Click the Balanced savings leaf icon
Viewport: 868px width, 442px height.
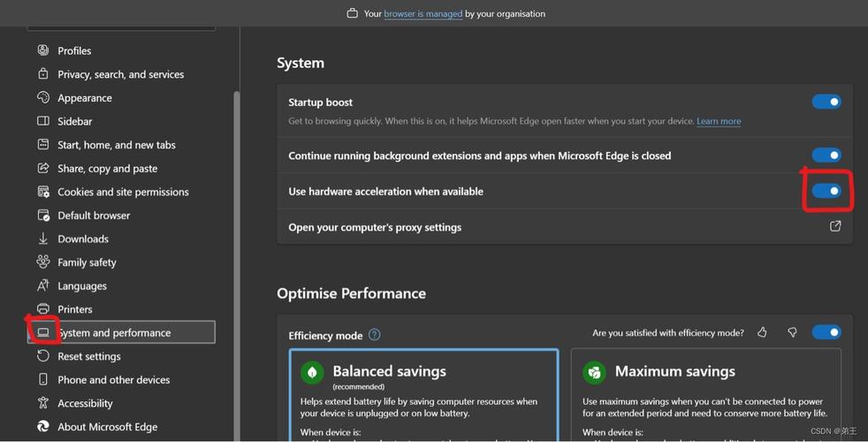(x=312, y=372)
